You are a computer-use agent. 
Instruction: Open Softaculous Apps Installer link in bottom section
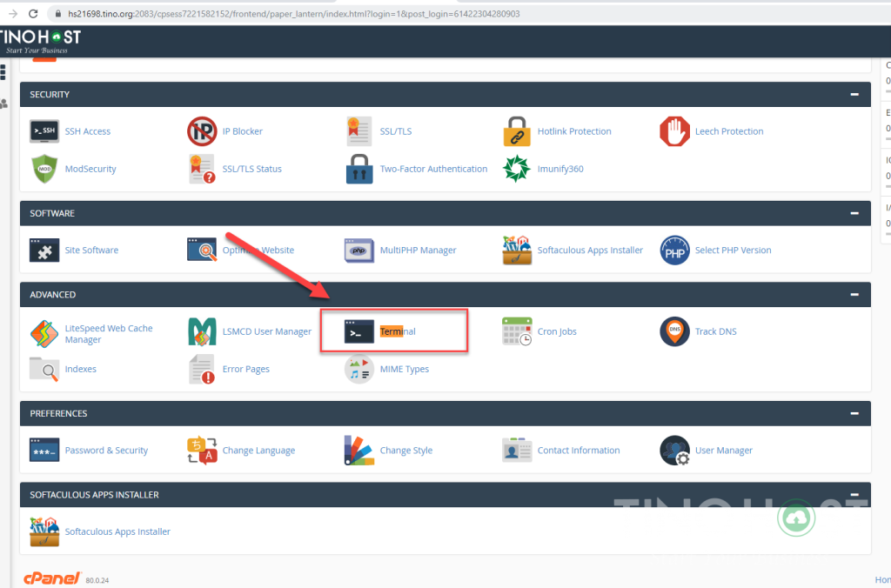117,531
